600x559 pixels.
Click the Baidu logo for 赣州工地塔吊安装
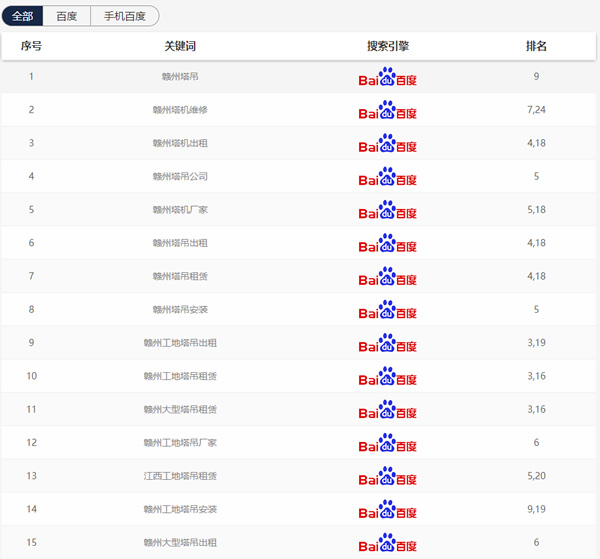(387, 509)
